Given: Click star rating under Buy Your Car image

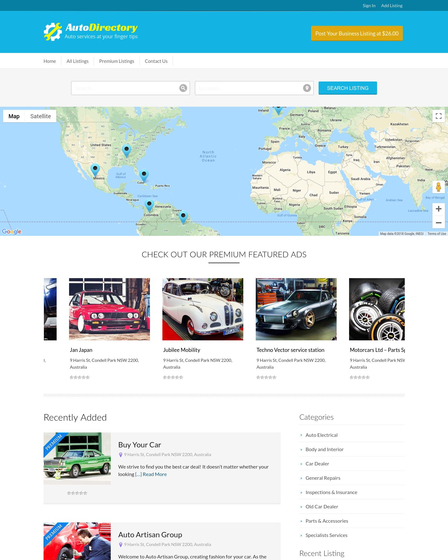Looking at the screenshot, I should (77, 493).
